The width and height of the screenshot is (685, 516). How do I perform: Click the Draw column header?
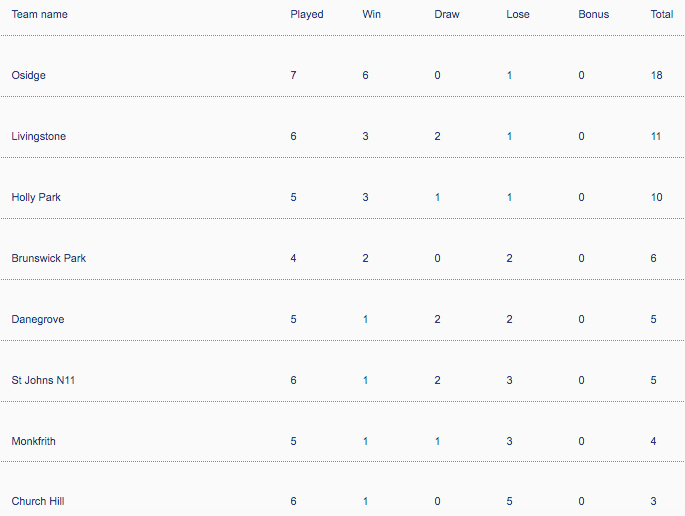pos(446,15)
